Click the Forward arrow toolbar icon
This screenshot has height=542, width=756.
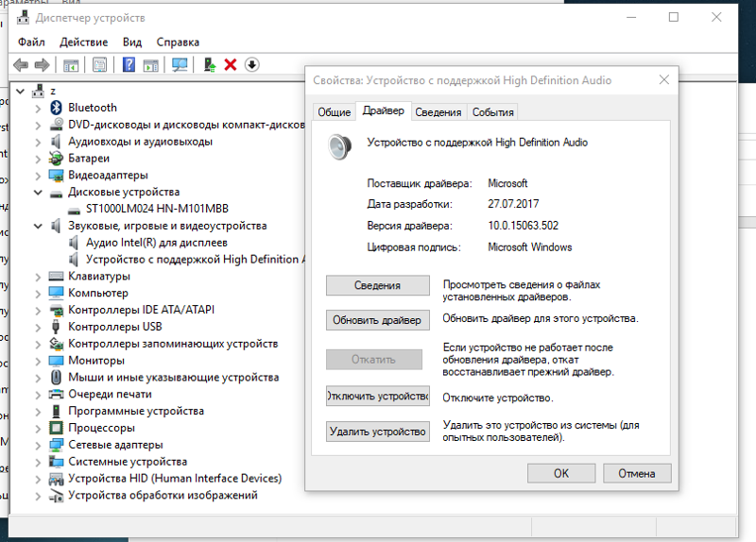(43, 64)
